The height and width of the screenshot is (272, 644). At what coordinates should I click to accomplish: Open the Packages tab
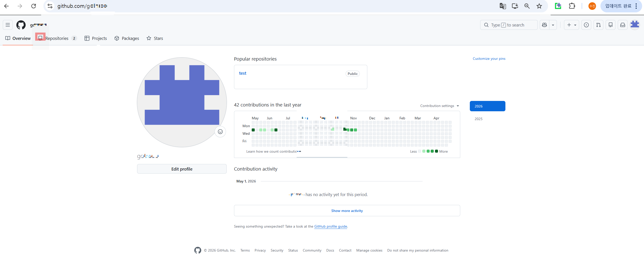pyautogui.click(x=127, y=38)
